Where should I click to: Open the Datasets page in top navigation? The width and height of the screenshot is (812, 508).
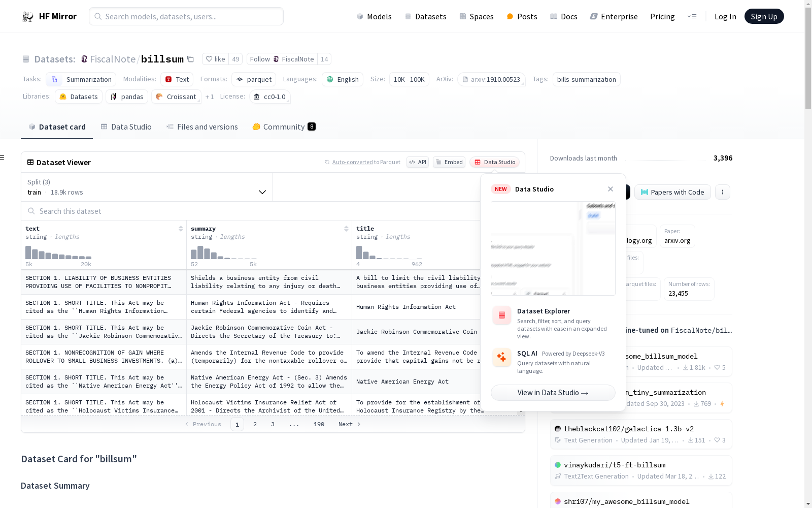(425, 16)
